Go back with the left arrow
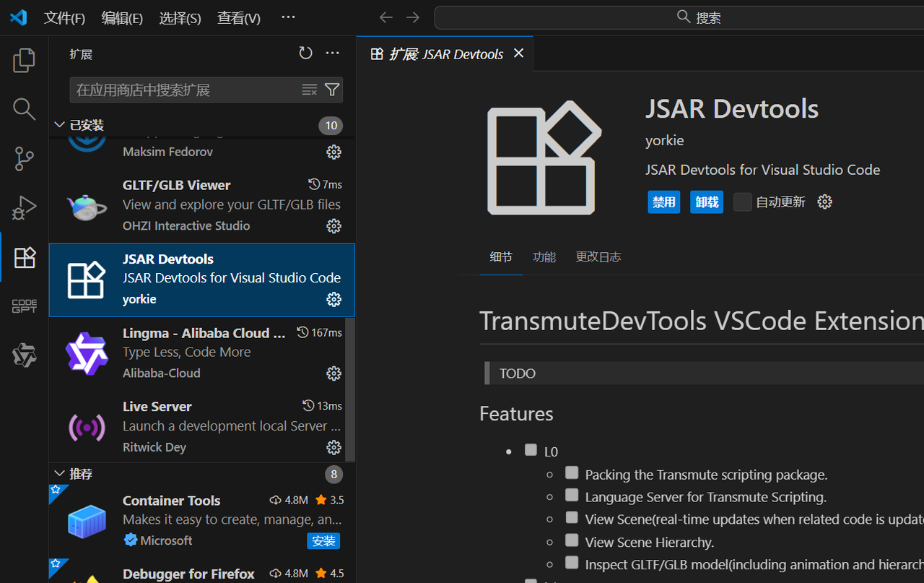 click(x=386, y=17)
